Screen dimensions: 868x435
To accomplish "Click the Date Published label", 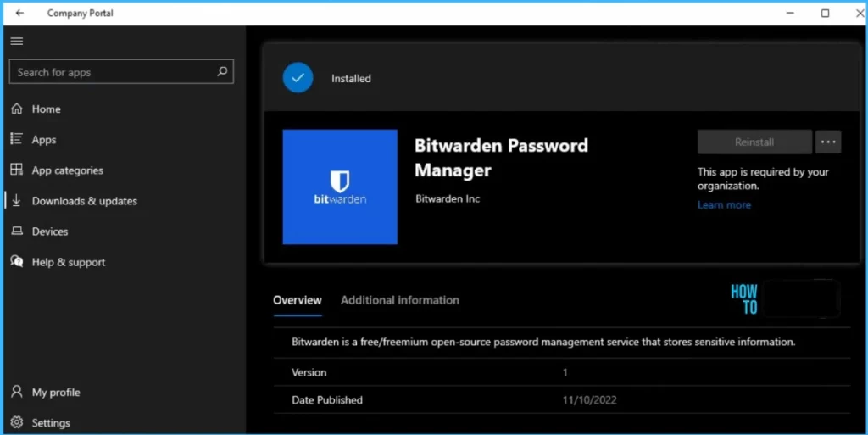I will coord(326,400).
